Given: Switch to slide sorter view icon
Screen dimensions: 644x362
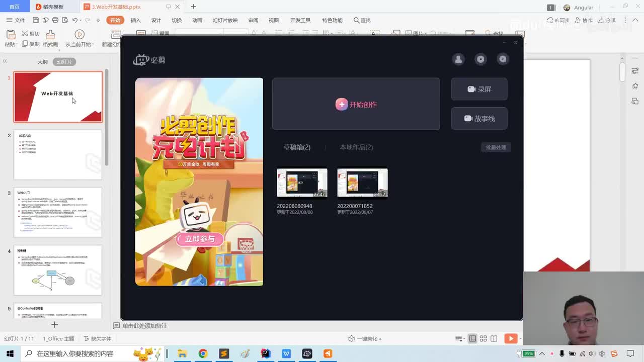Looking at the screenshot, I should (483, 339).
